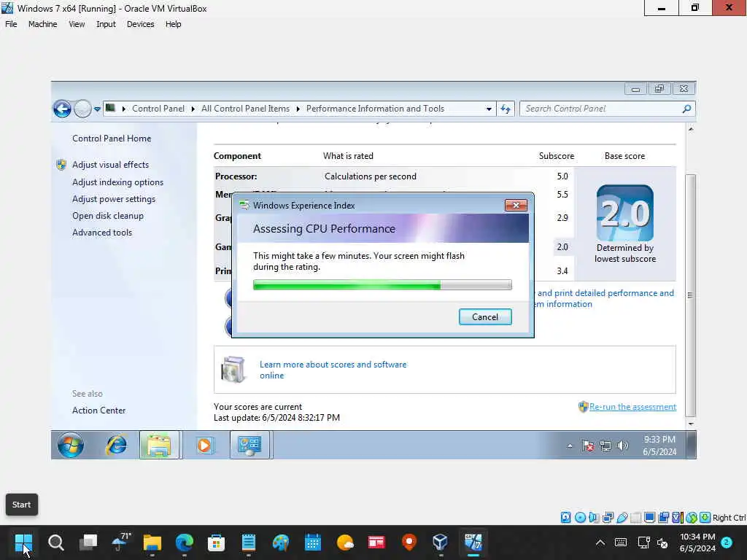This screenshot has width=747, height=560.
Task: Expand the address bar history dropdown
Action: [489, 109]
